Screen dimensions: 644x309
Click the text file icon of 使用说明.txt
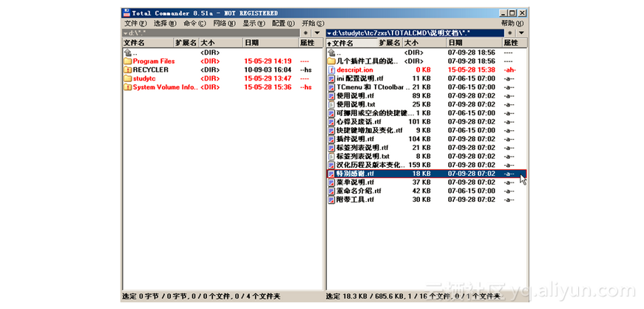(331, 104)
